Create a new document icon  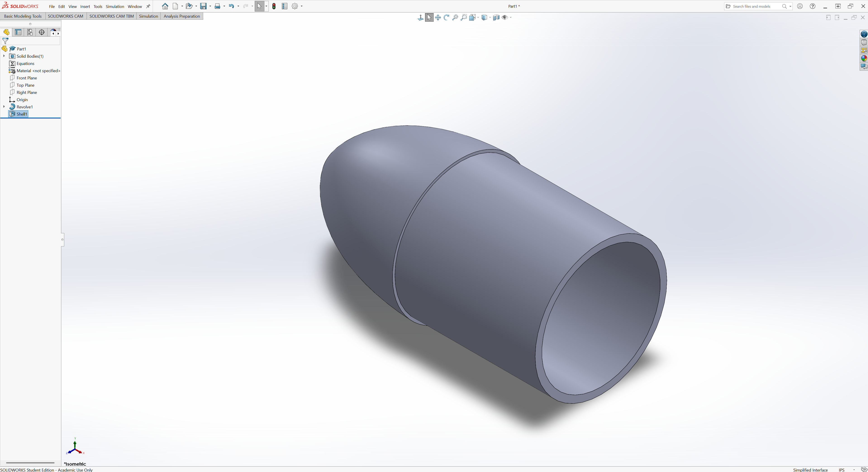tap(176, 6)
